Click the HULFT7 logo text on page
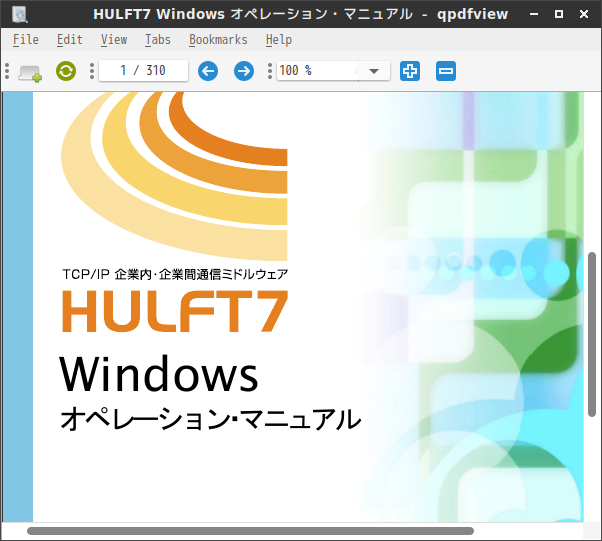Viewport: 602px width, 541px height. click(175, 311)
